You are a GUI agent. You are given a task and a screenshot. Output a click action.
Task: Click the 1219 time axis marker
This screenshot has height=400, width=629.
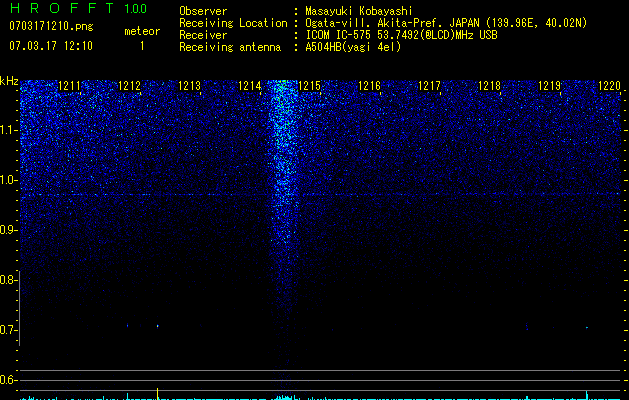point(549,86)
